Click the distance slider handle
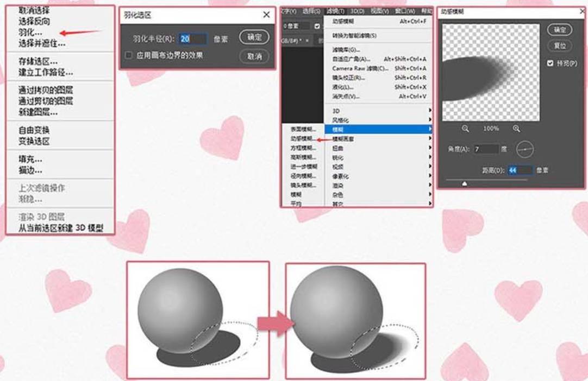This screenshot has width=588, height=381. point(465,183)
